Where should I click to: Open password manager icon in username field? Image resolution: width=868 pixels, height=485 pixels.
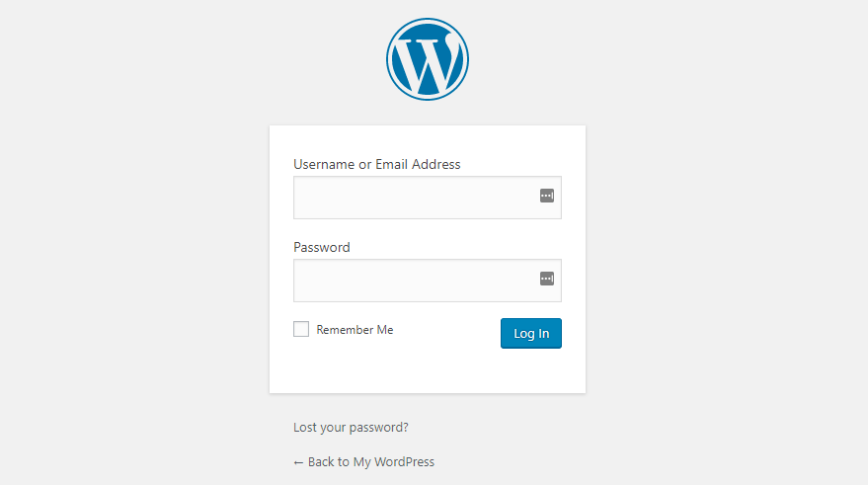(x=547, y=196)
